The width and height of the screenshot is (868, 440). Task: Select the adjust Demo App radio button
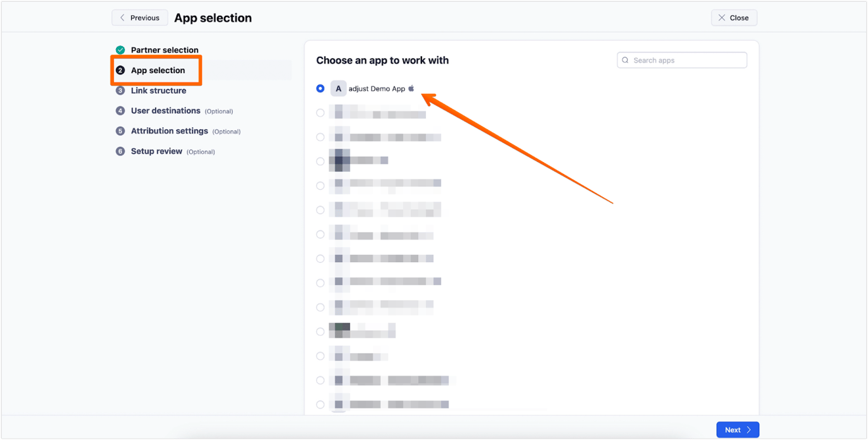tap(320, 88)
